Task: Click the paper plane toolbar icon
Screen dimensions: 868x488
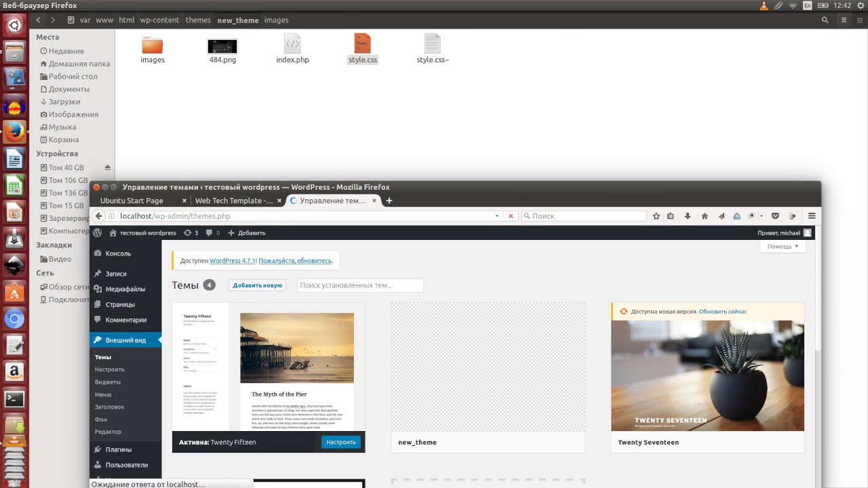Action: pyautogui.click(x=721, y=216)
